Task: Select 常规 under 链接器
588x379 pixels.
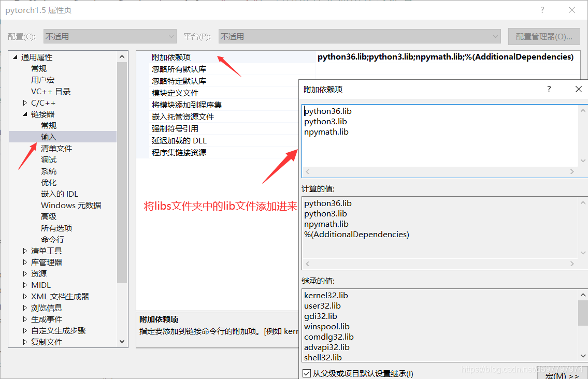Action: 49,126
